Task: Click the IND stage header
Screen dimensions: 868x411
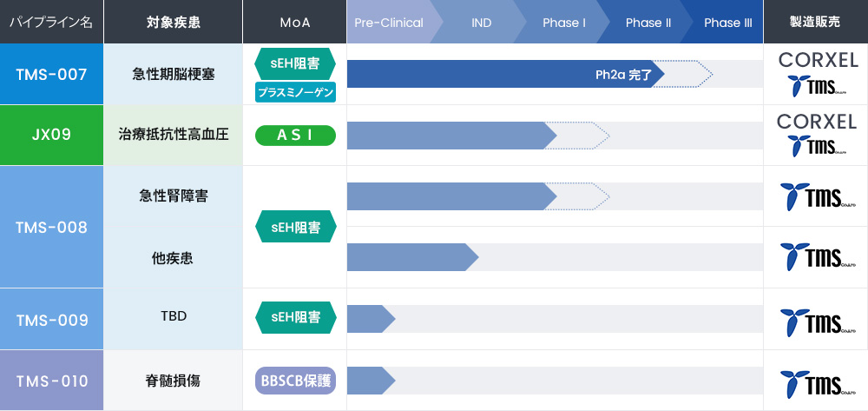Action: (481, 23)
